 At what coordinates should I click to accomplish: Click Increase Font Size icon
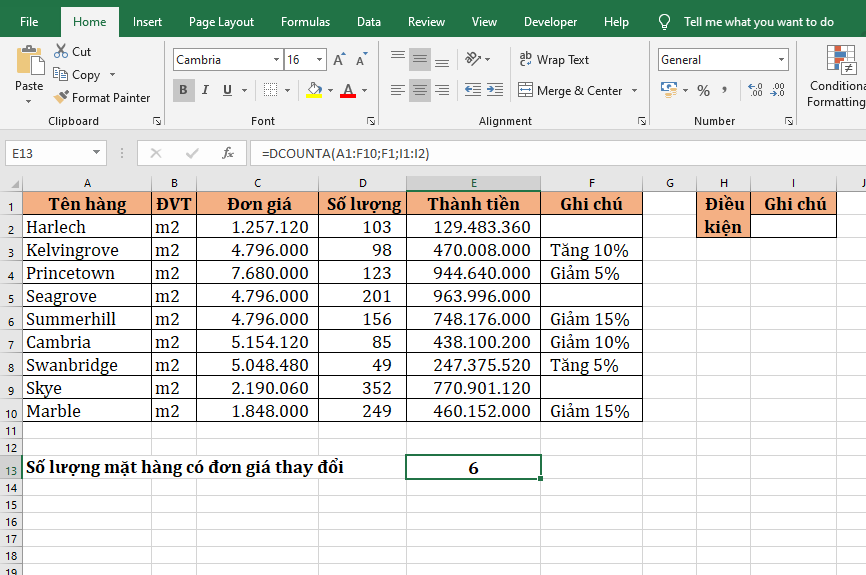click(339, 60)
